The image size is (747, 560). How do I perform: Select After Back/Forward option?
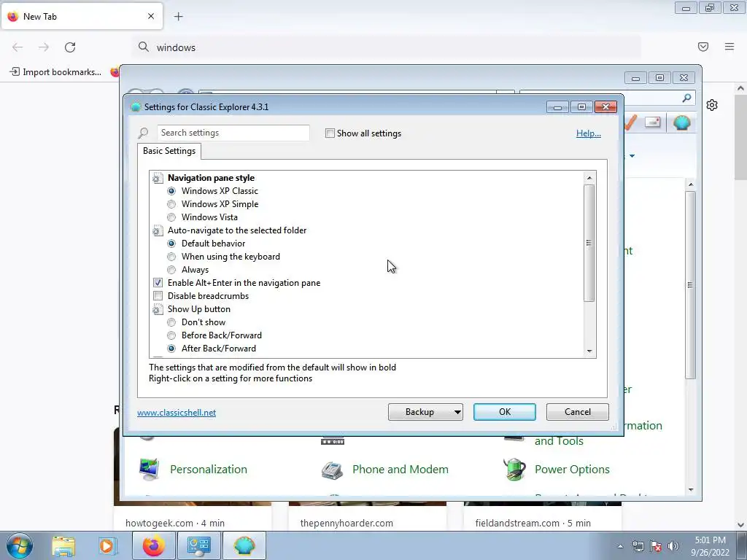coord(171,349)
